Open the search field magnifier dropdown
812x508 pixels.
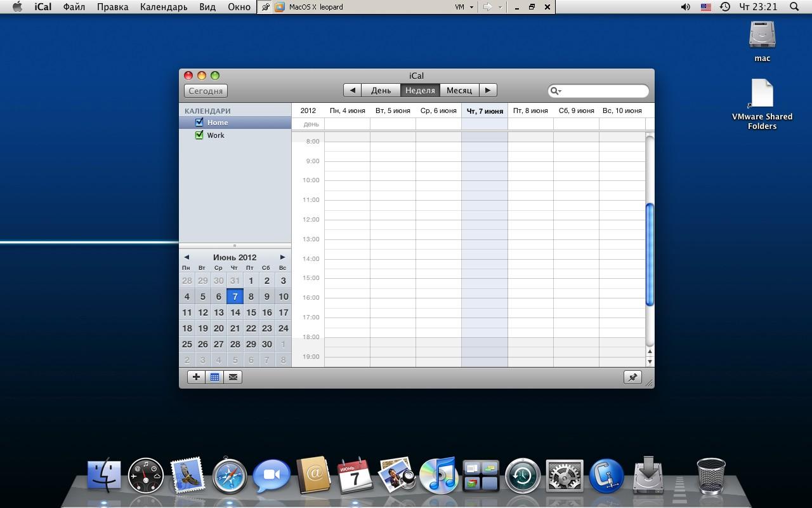556,91
